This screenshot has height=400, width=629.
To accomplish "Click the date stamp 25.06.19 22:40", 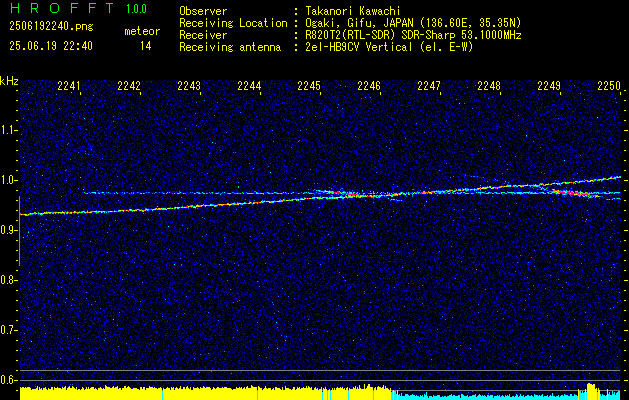I will 51,46.
